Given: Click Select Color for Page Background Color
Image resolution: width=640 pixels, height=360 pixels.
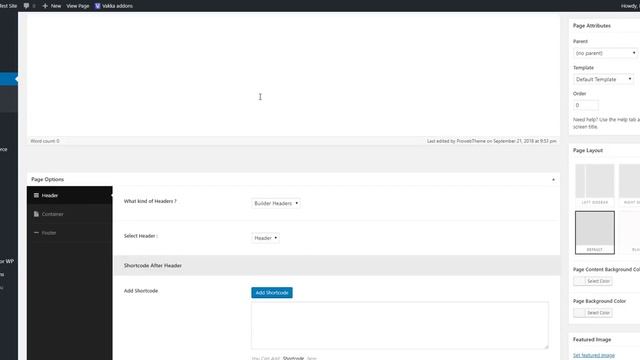Looking at the screenshot, I should [598, 313].
